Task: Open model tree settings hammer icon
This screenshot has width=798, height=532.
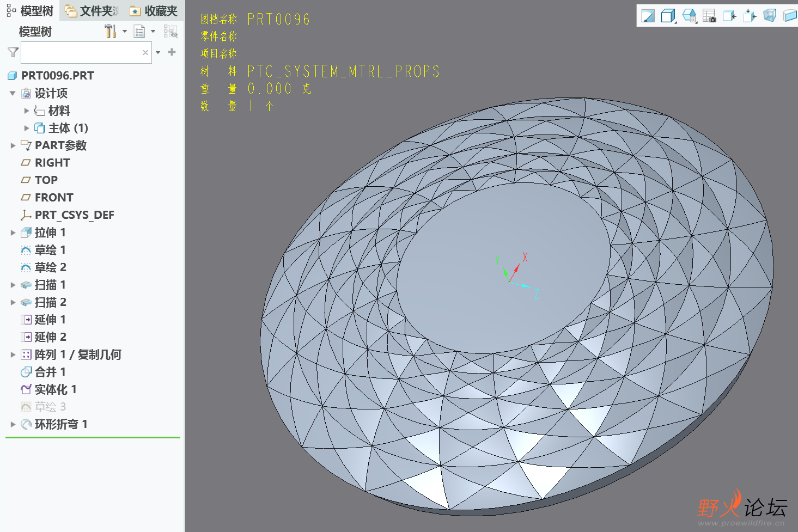Action: pyautogui.click(x=110, y=32)
